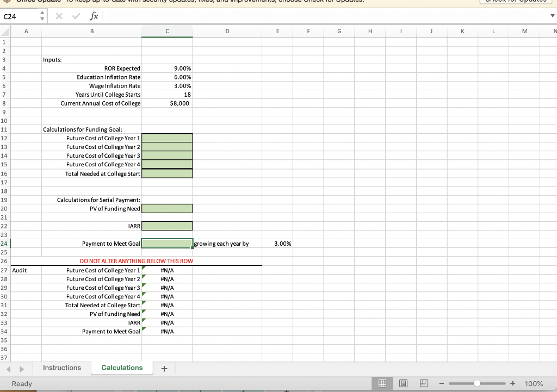Select green cell for College Year 4

pyautogui.click(x=167, y=164)
